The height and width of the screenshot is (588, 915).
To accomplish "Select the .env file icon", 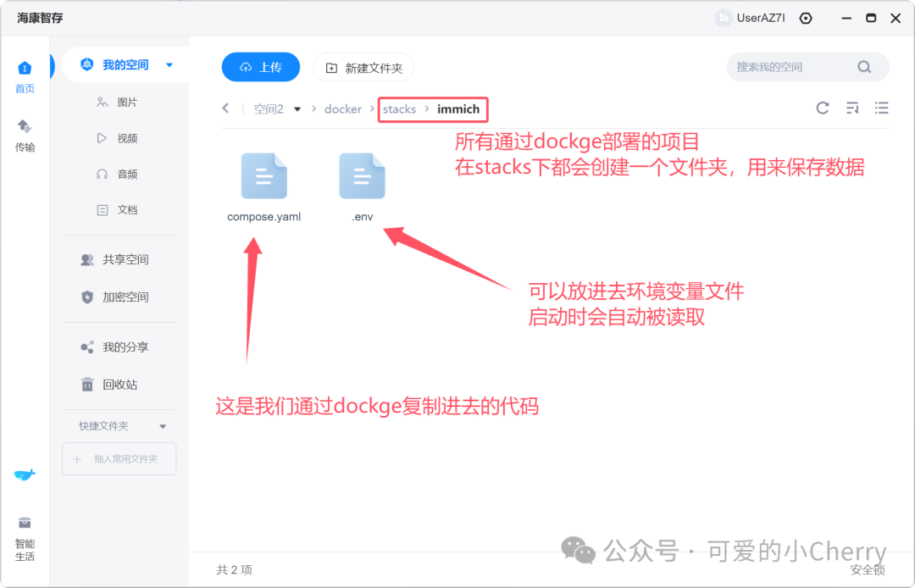I will tap(362, 176).
